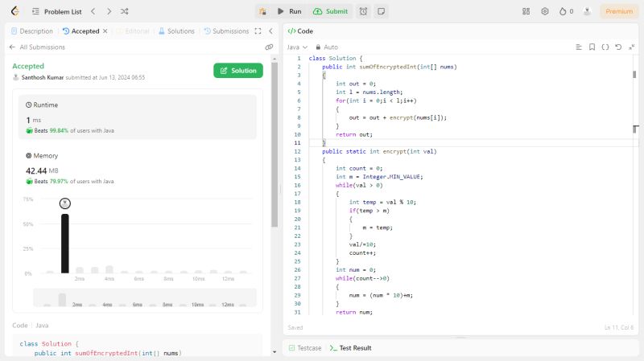This screenshot has height=361, width=644.
Task: Collapse the left panel with chevron
Action: (270, 31)
